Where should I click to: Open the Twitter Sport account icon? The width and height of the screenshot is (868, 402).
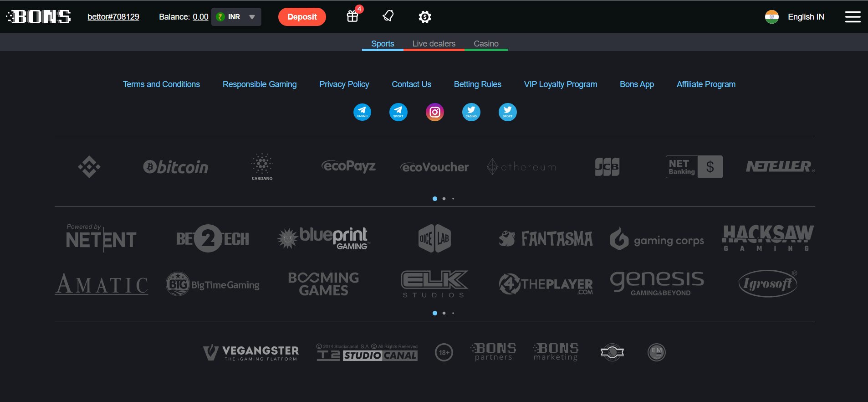(x=507, y=112)
